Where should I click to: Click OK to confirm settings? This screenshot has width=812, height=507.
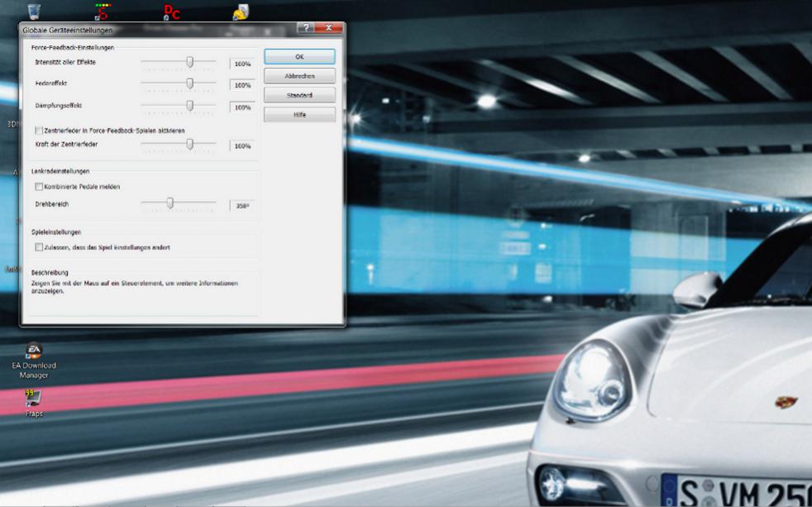pos(299,56)
